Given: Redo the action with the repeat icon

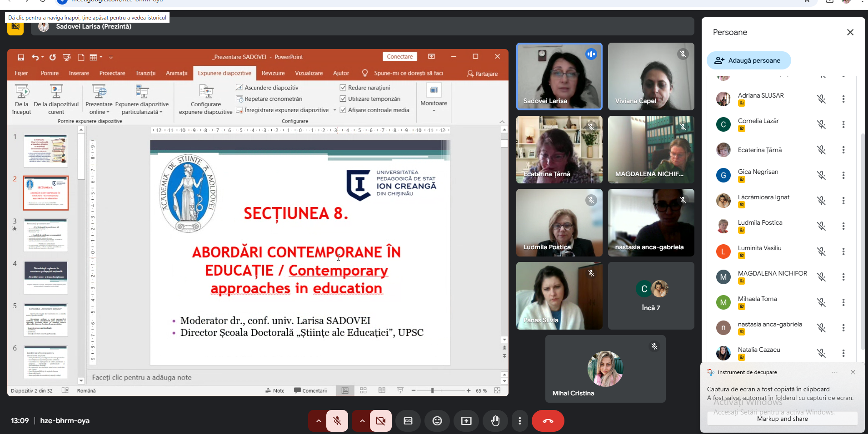Looking at the screenshot, I should click(x=53, y=57).
